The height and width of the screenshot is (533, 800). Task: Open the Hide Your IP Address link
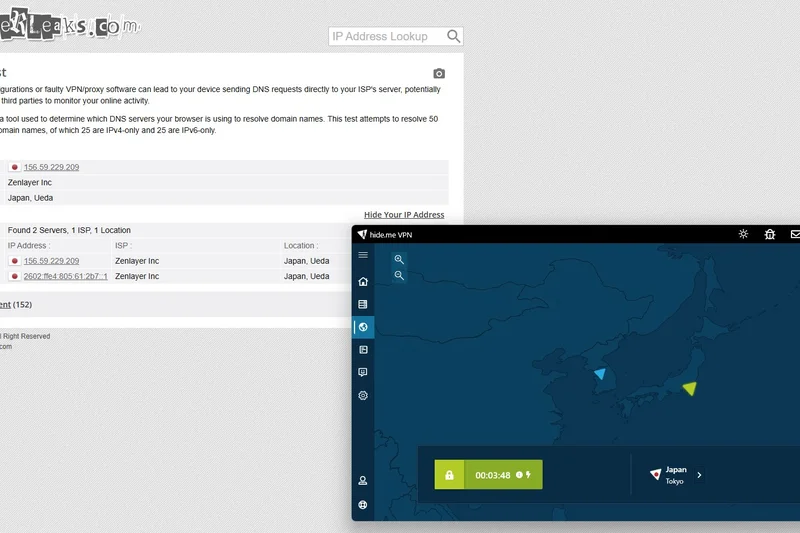point(404,215)
